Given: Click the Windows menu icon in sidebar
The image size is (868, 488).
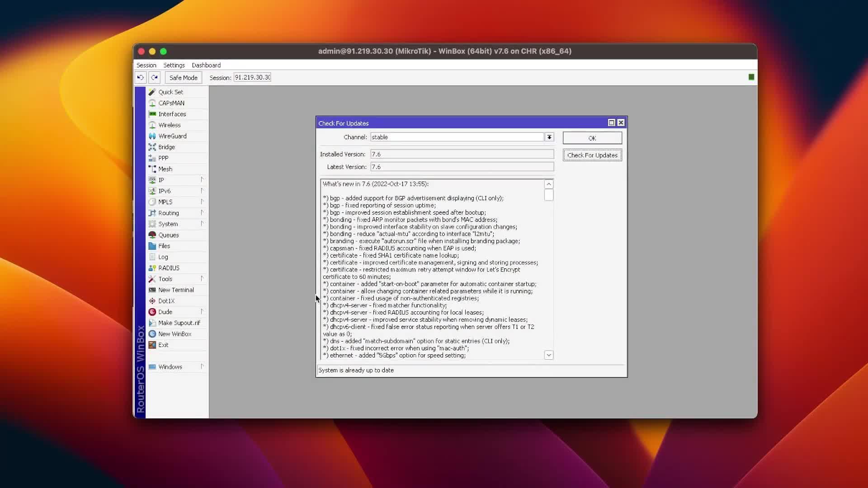Looking at the screenshot, I should click(152, 367).
